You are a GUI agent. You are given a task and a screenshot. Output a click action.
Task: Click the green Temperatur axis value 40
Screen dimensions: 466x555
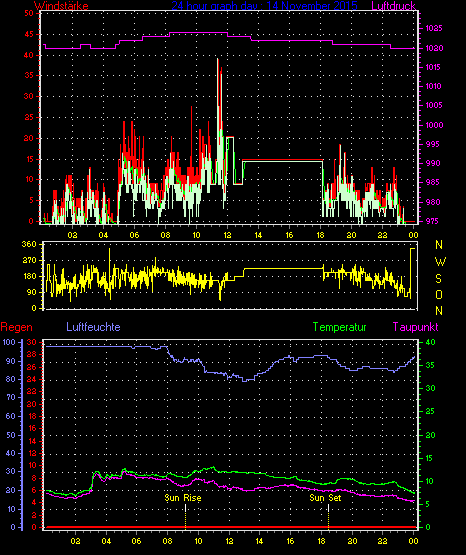430,342
